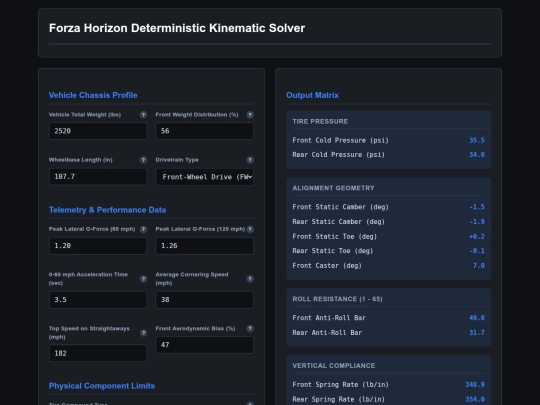Open help for Average Cornering Speed
Image resolution: width=540 pixels, height=405 pixels.
coord(250,279)
